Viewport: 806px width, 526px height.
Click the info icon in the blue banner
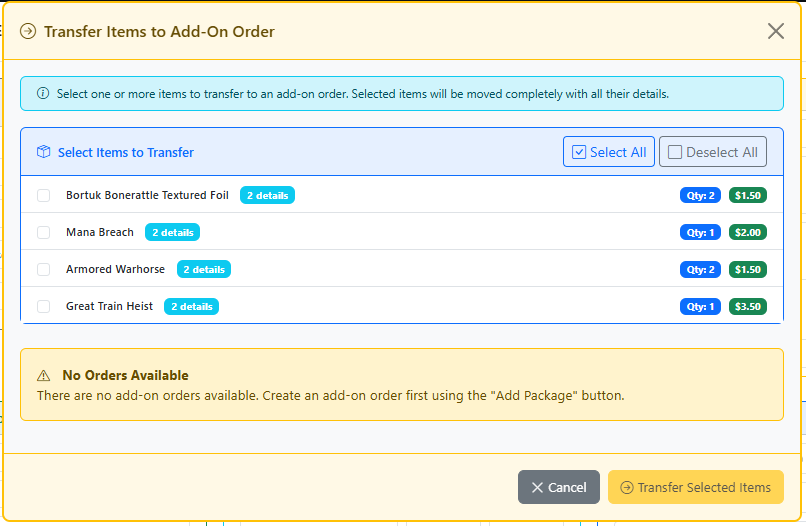[43, 94]
